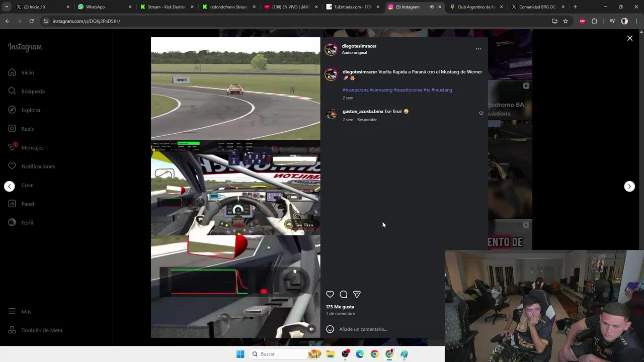Close the post overlay
644x362 pixels.
coord(629,38)
